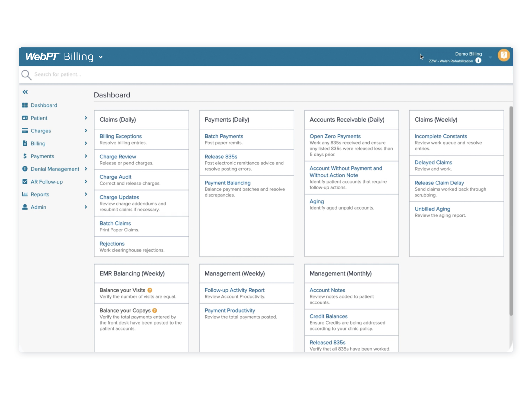
Task: Open the Aging report link
Action: 317,201
